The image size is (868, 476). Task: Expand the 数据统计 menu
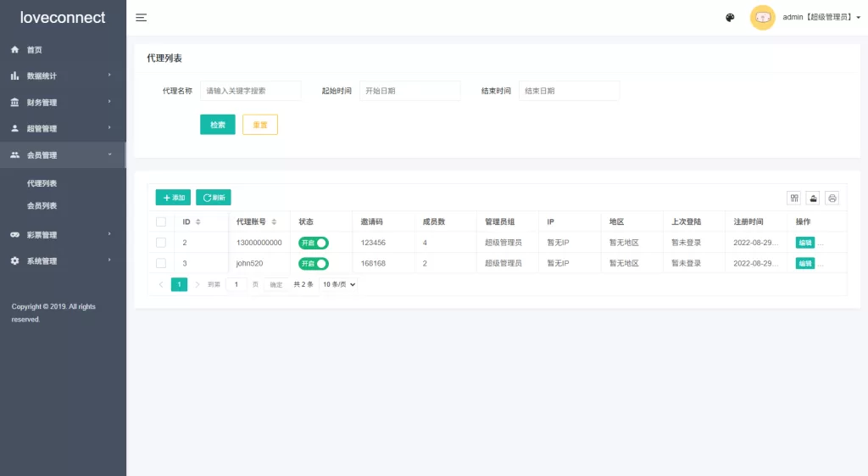pos(63,76)
